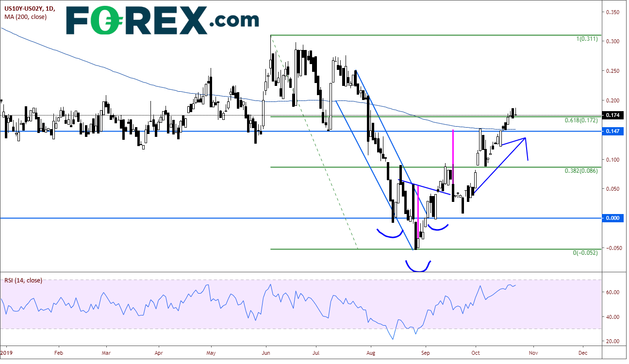Click the blue 0.147 price line label
This screenshot has width=629, height=364.
613,132
